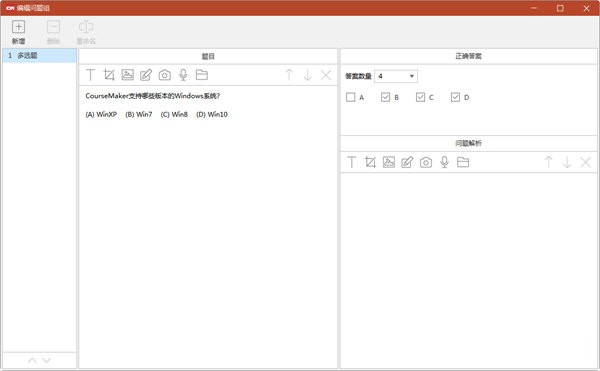The image size is (600, 371).
Task: Click the CourseMaker question text line
Action: 152,96
